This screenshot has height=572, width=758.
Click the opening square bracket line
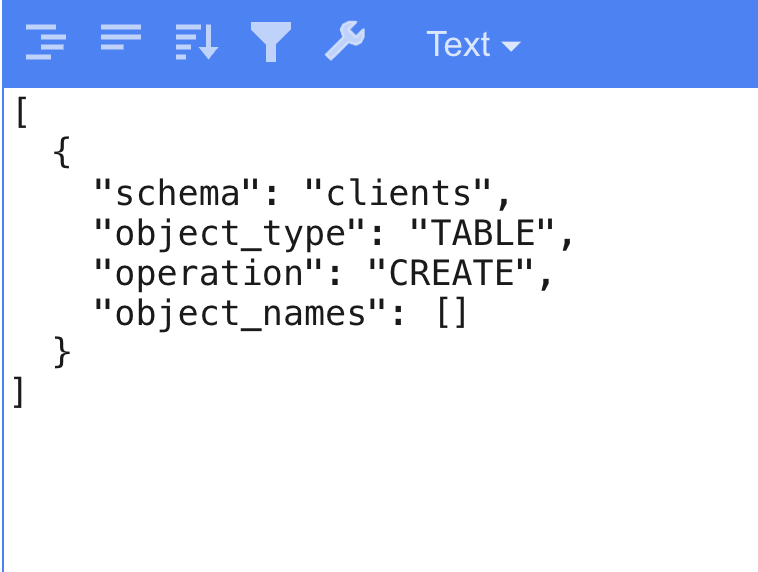pyautogui.click(x=21, y=113)
